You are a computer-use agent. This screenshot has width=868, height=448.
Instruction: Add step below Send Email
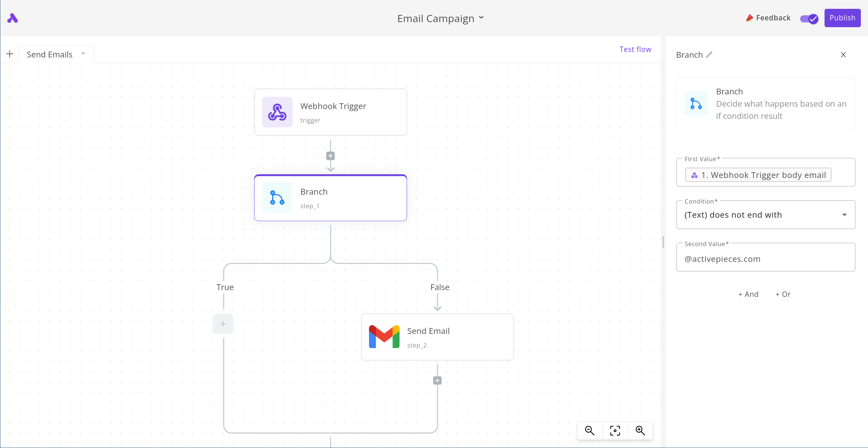[x=437, y=380]
